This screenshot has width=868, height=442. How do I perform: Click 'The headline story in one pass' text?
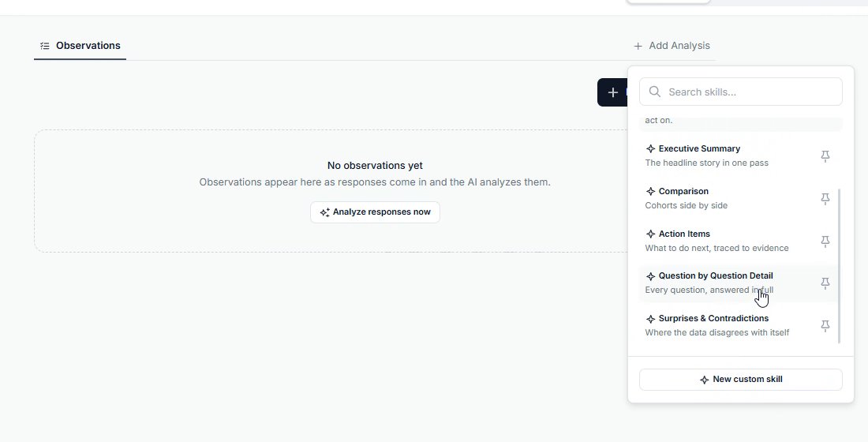pos(706,163)
